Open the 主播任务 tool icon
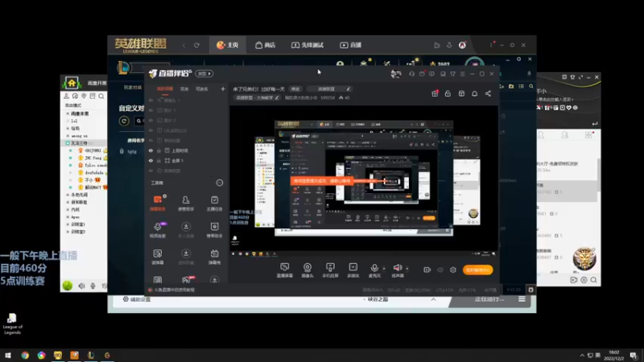644x362 pixels. (x=214, y=203)
